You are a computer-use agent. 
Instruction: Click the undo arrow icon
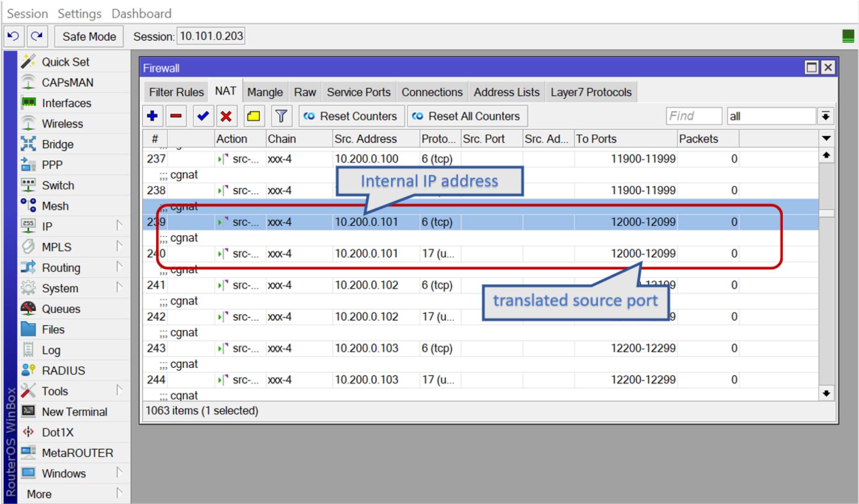(x=14, y=36)
